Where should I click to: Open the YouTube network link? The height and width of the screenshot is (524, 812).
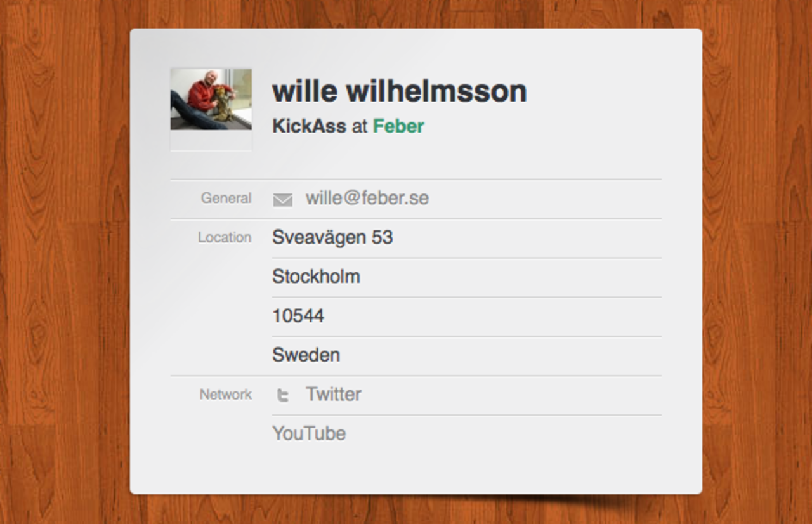click(309, 433)
